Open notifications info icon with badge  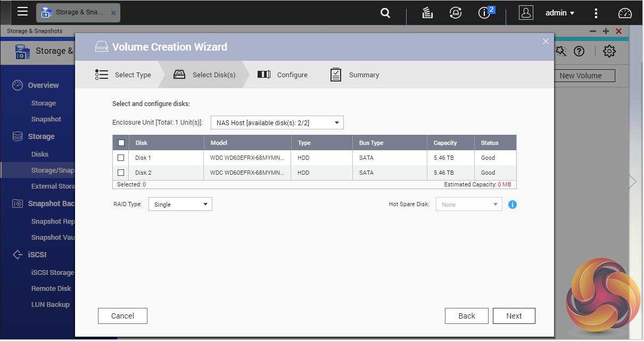pyautogui.click(x=485, y=13)
